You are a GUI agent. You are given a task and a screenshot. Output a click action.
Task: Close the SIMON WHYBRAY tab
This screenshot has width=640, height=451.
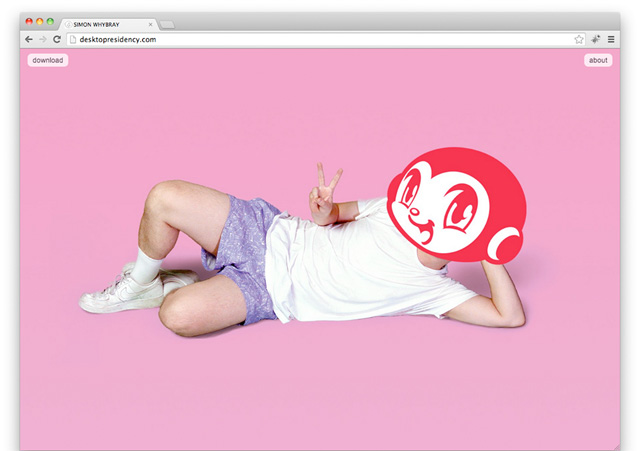coord(151,22)
